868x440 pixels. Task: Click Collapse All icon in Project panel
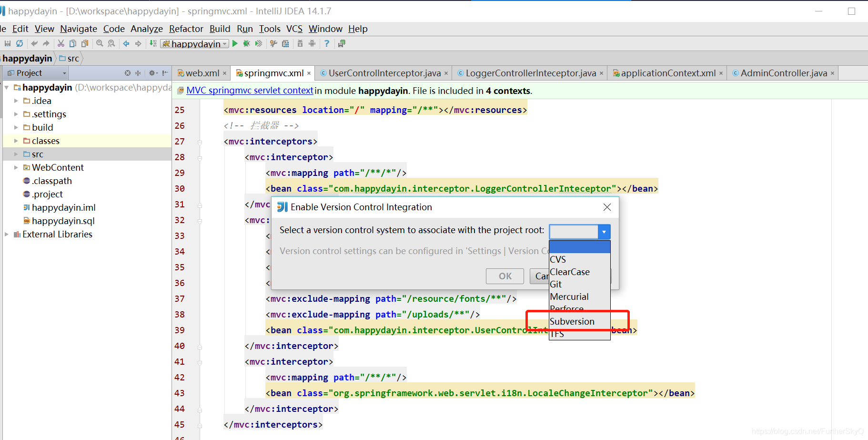point(138,73)
